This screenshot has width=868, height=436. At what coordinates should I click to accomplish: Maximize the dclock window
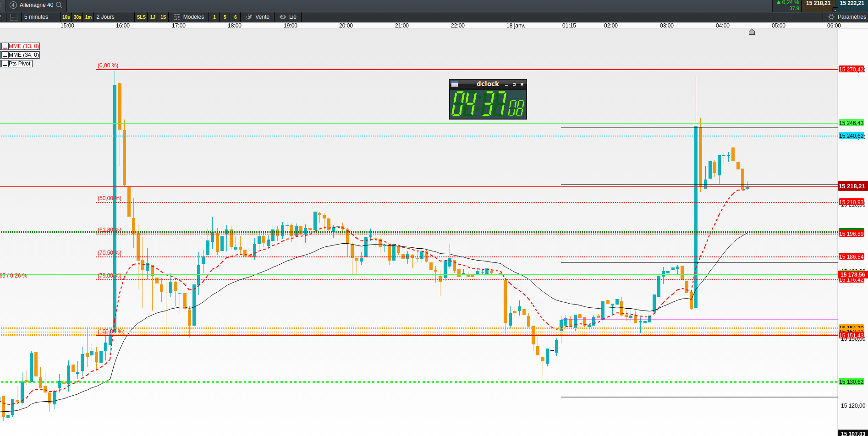[x=514, y=84]
